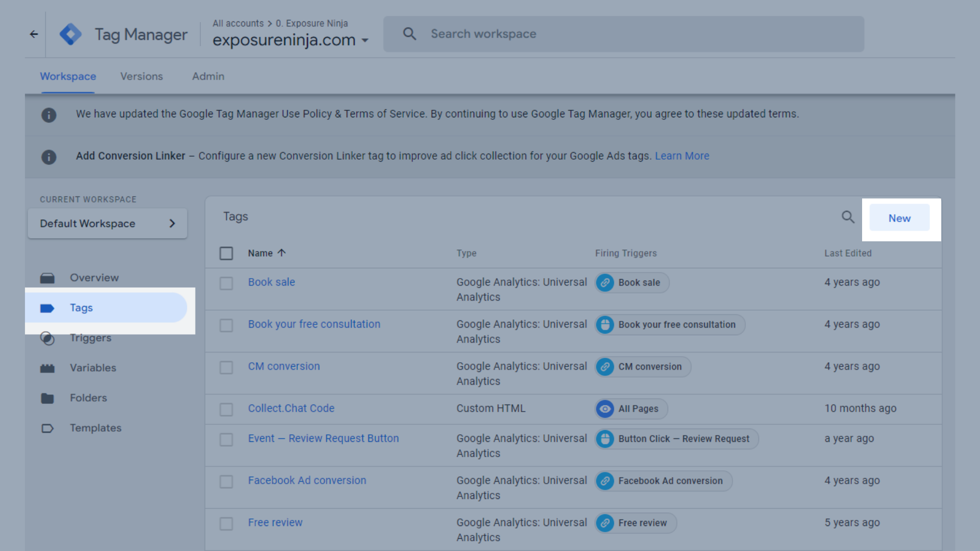Sort tags by Name column arrow
The width and height of the screenshot is (980, 551).
point(282,253)
